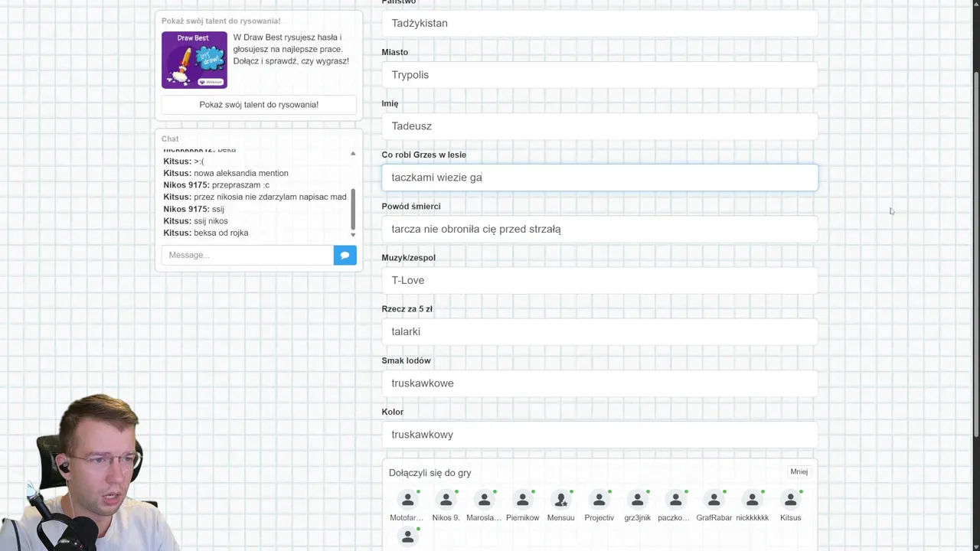This screenshot has height=551, width=980.
Task: Click the Mniej button to collapse players
Action: (x=799, y=471)
